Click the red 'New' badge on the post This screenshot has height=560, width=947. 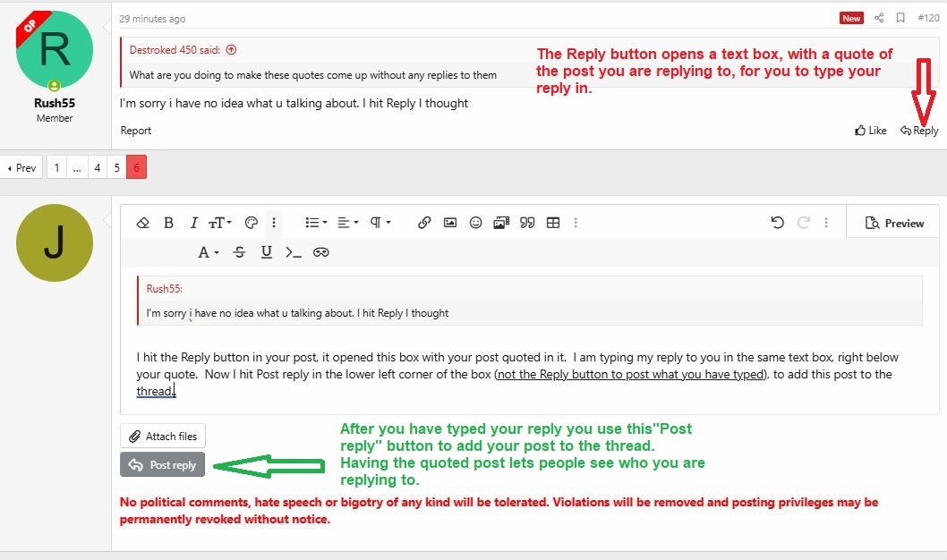(851, 18)
